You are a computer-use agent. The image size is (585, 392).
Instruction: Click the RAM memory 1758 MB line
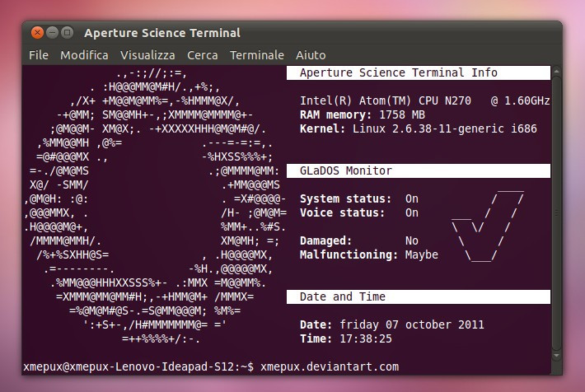pyautogui.click(x=363, y=114)
